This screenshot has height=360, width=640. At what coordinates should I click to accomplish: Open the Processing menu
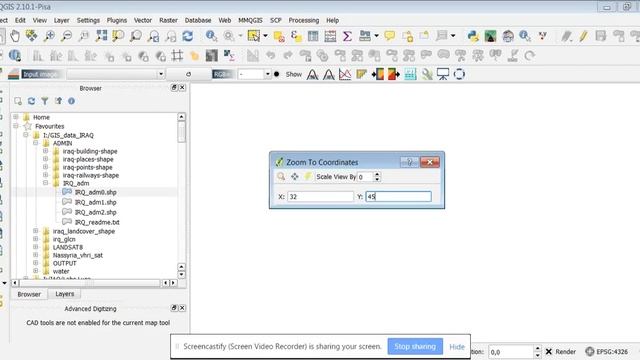tap(304, 20)
